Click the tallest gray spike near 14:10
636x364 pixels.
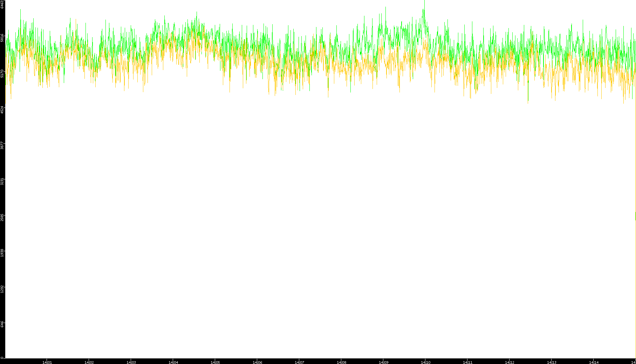(x=424, y=4)
